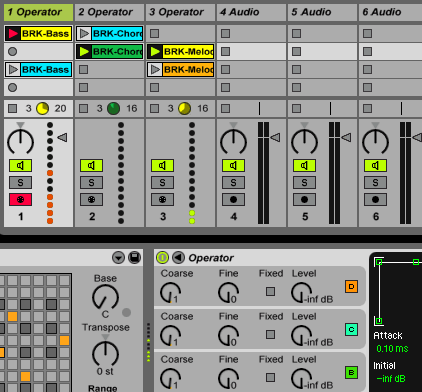Solo track 1
Image resolution: width=422 pixels, height=392 pixels.
(20, 182)
